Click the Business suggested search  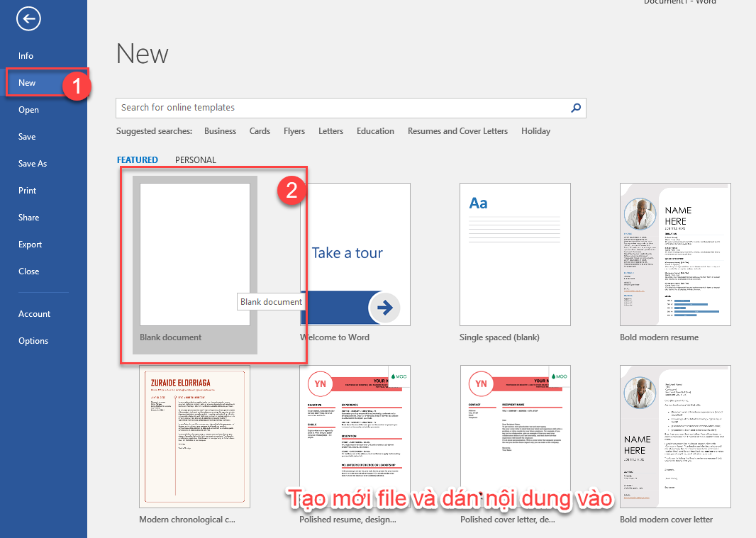coord(221,131)
